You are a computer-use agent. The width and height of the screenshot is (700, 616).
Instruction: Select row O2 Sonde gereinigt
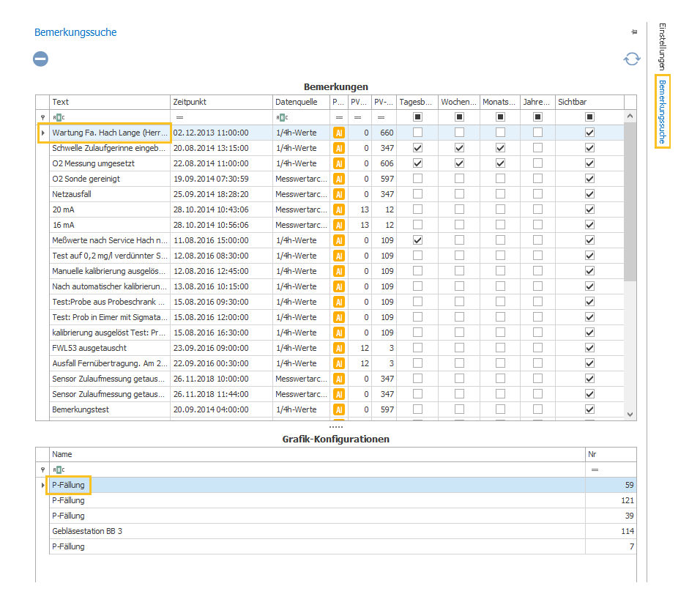click(x=329, y=179)
